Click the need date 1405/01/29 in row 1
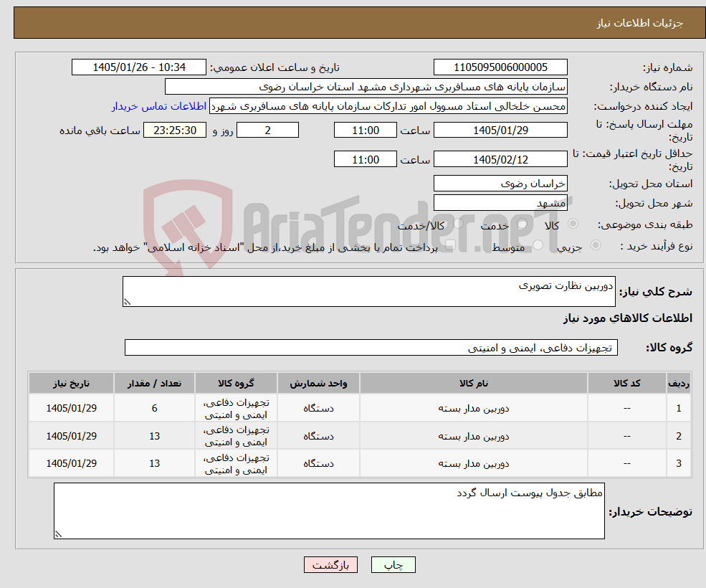 click(71, 408)
